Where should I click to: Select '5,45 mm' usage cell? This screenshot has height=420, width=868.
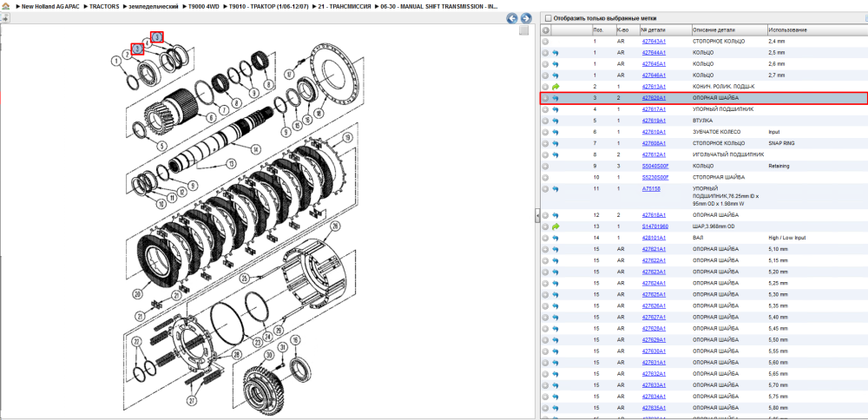(x=777, y=328)
